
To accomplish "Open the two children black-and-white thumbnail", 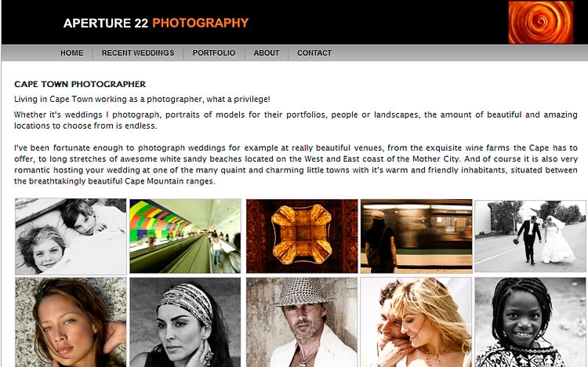I will 71,236.
